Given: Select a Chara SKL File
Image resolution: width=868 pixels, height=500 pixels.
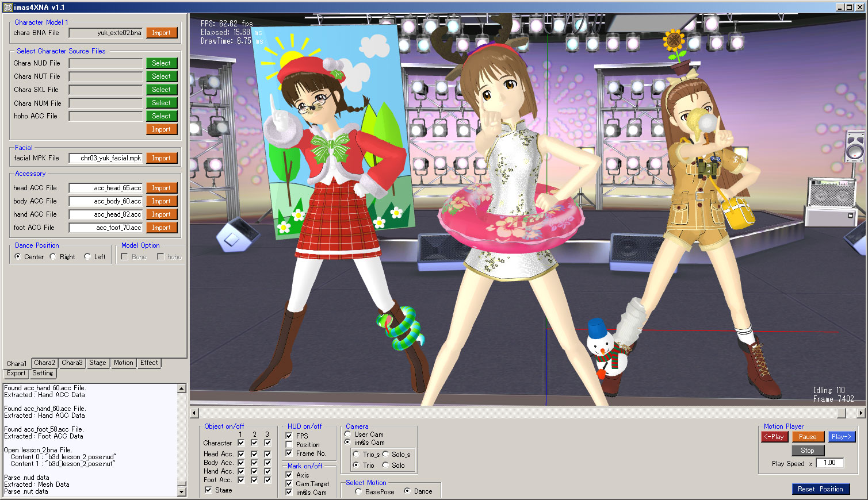Looking at the screenshot, I should pos(162,90).
